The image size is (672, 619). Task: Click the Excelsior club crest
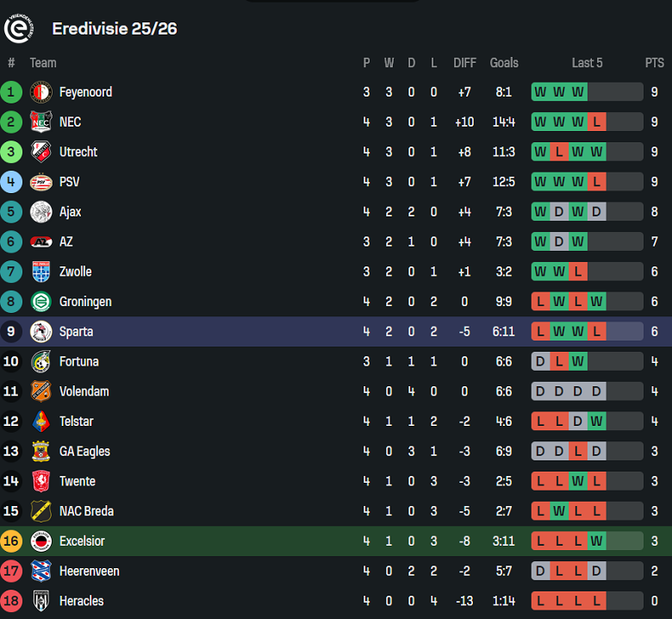click(40, 541)
